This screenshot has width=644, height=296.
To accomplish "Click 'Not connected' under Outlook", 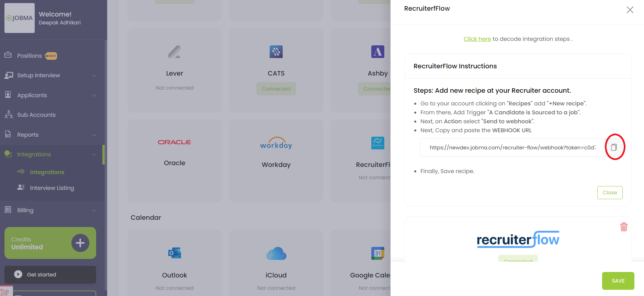I will pos(174,288).
